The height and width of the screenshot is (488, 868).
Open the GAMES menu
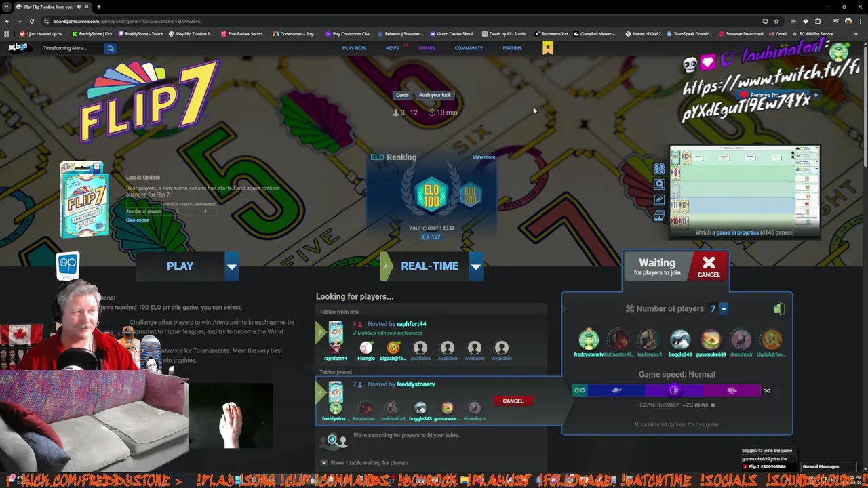point(427,48)
